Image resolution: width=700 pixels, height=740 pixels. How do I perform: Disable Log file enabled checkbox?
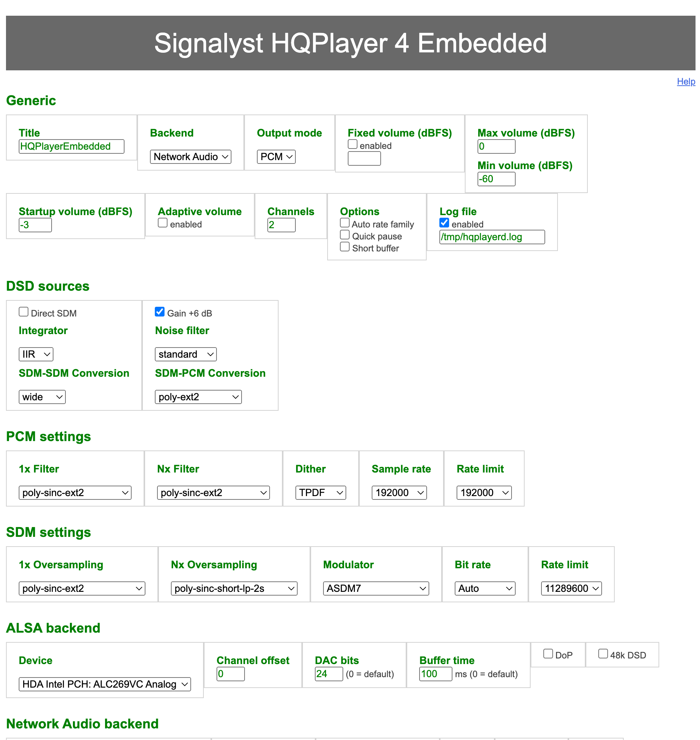click(444, 223)
